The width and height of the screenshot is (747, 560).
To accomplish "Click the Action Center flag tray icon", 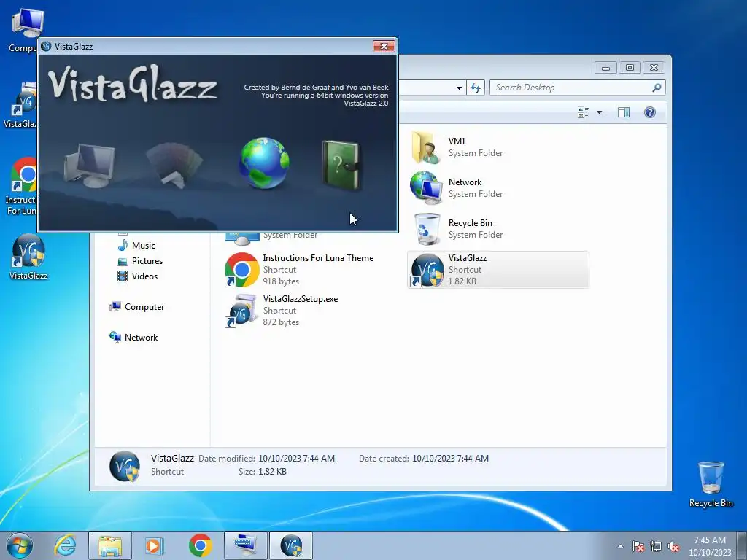I will tap(638, 546).
